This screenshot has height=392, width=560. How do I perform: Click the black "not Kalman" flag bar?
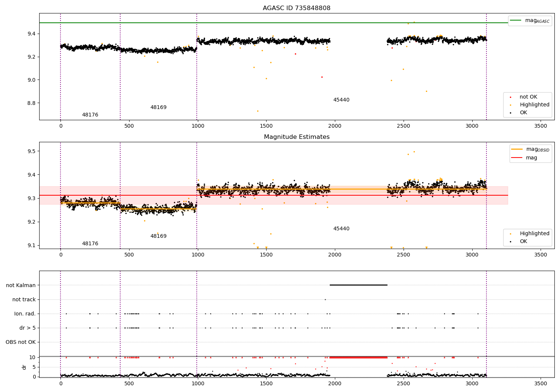358,285
